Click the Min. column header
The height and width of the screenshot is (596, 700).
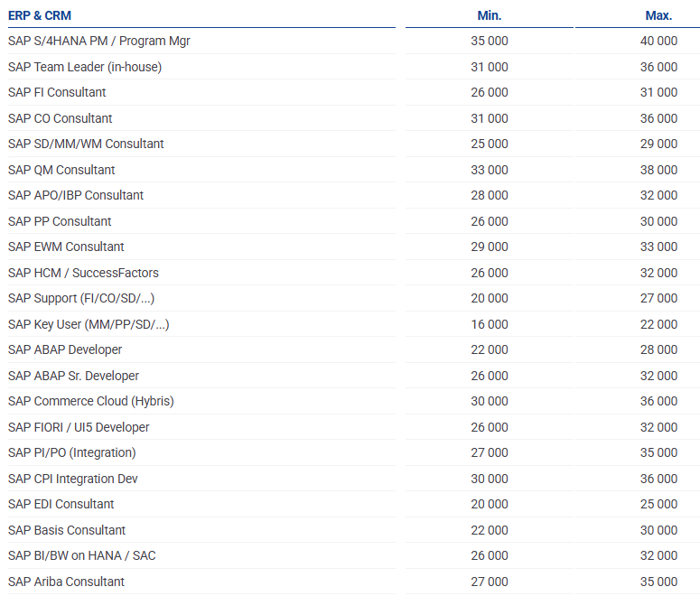(x=490, y=15)
